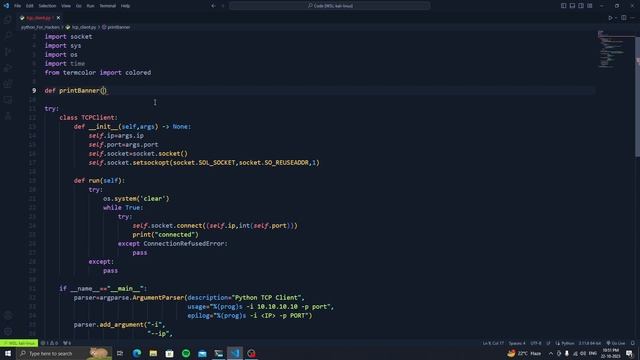Image resolution: width=640 pixels, height=360 pixels.
Task: Open the Help menu
Action: (x=125, y=6)
